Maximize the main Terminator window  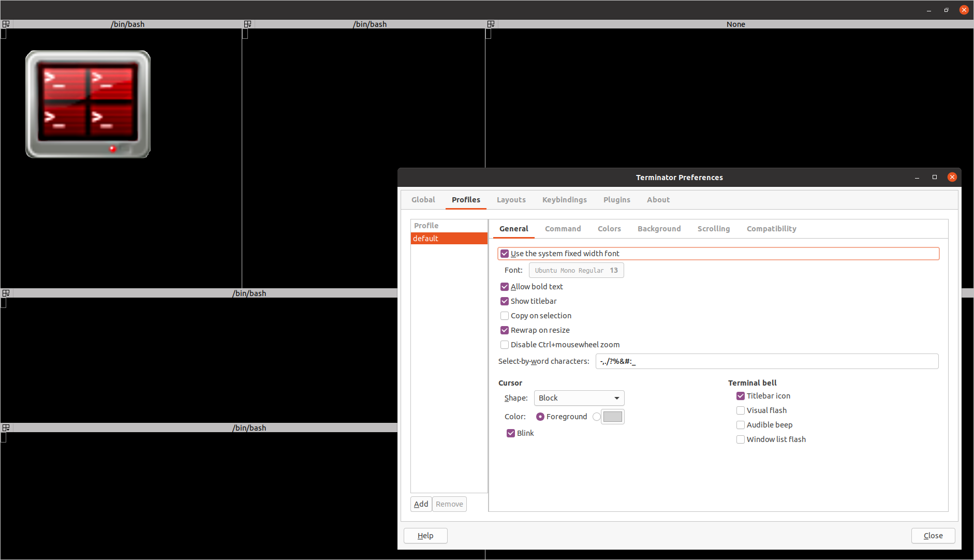[x=947, y=10]
